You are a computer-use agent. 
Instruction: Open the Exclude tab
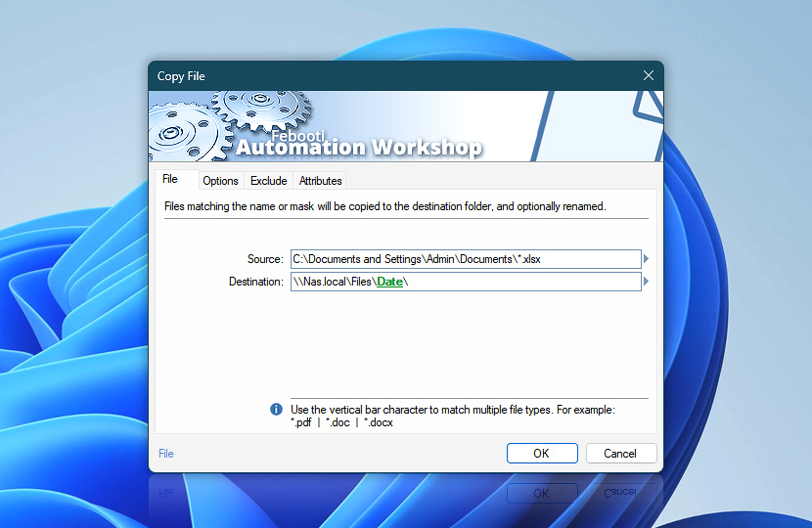pyautogui.click(x=268, y=181)
